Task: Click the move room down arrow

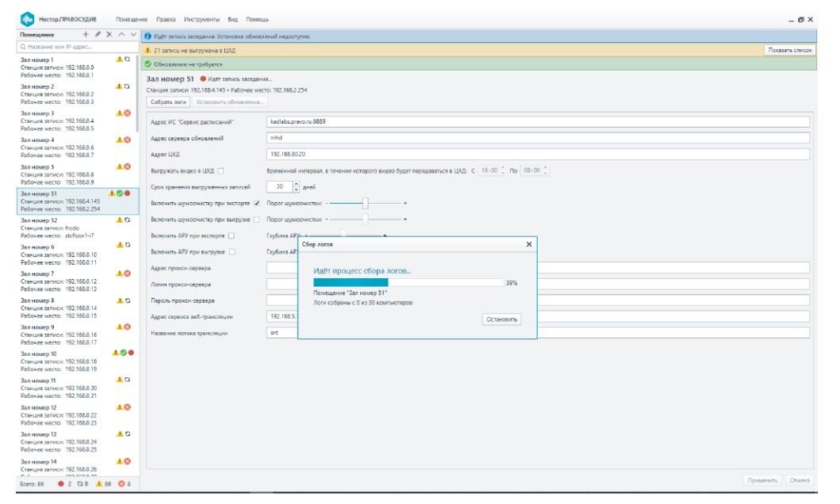Action: pos(132,35)
